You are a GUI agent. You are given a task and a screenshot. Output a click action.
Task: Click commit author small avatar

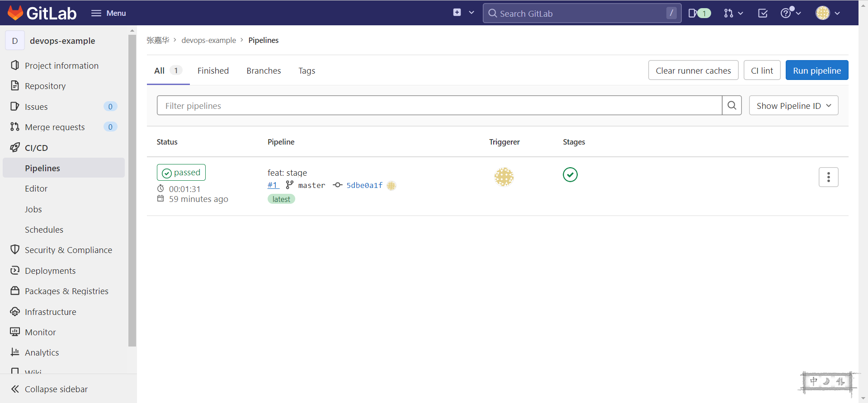click(x=392, y=185)
